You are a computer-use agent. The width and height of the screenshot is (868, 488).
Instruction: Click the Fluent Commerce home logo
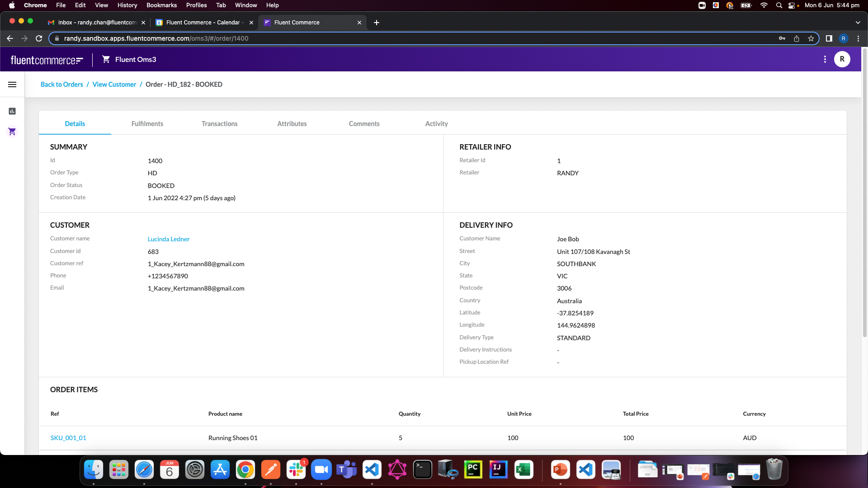click(x=47, y=60)
